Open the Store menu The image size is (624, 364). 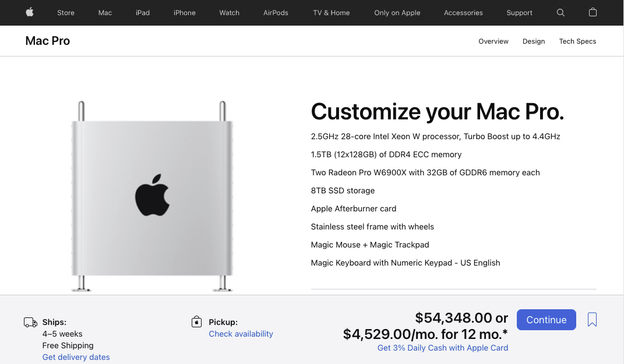(x=66, y=13)
